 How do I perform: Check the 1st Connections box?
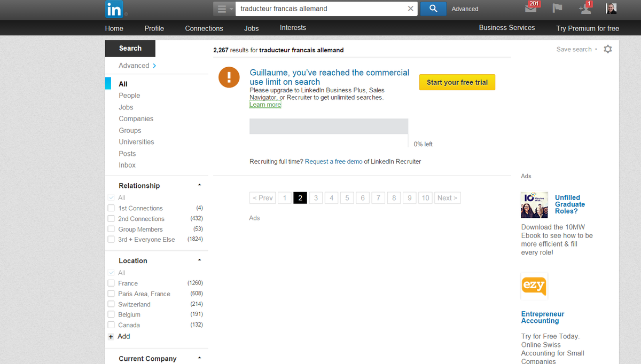pyautogui.click(x=111, y=208)
